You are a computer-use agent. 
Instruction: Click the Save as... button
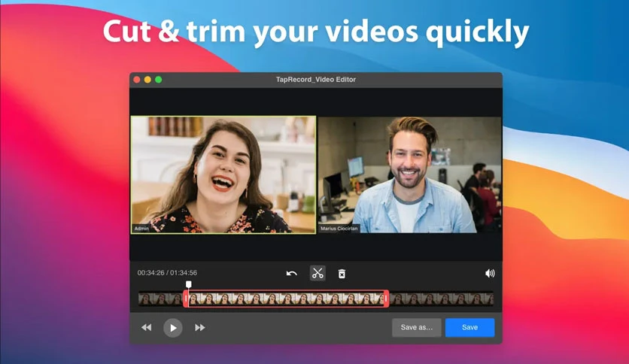[416, 327]
